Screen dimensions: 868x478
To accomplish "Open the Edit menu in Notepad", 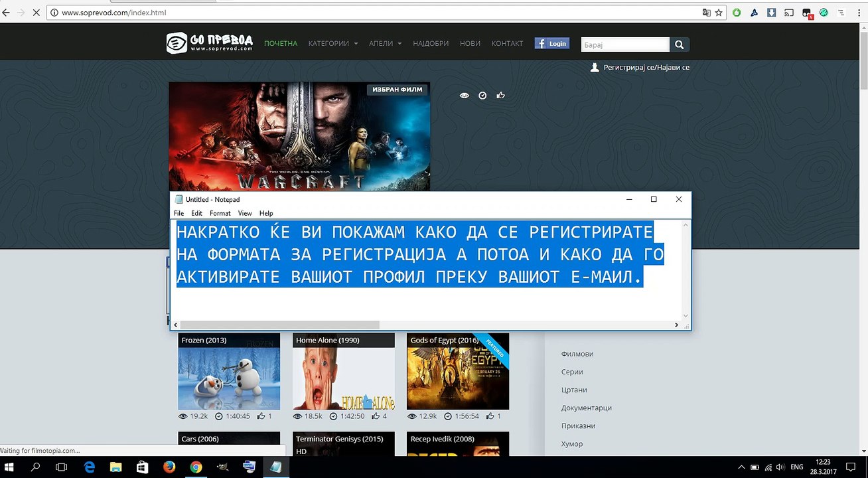I will pos(196,213).
